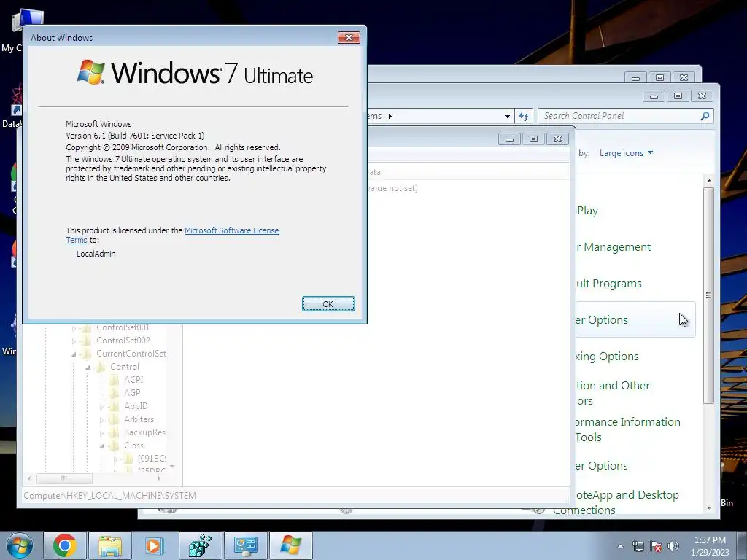Click the Class folder icon
The image size is (747, 560).
tap(113, 446)
